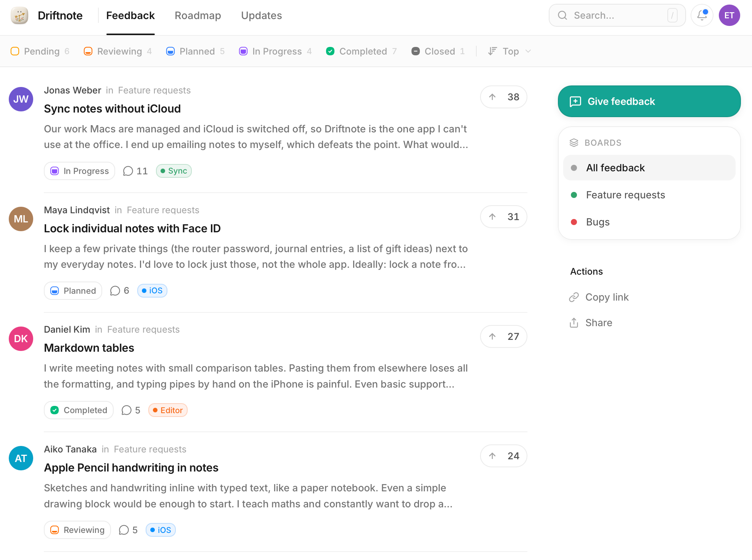Open Lock individual notes with Face ID post
752x560 pixels.
point(132,229)
